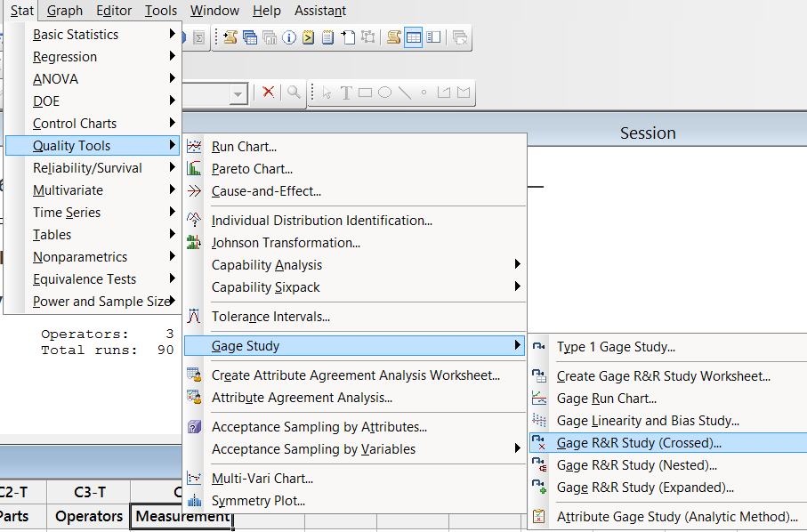The height and width of the screenshot is (532, 807).
Task: Click the C3-T column header
Action: (x=89, y=492)
